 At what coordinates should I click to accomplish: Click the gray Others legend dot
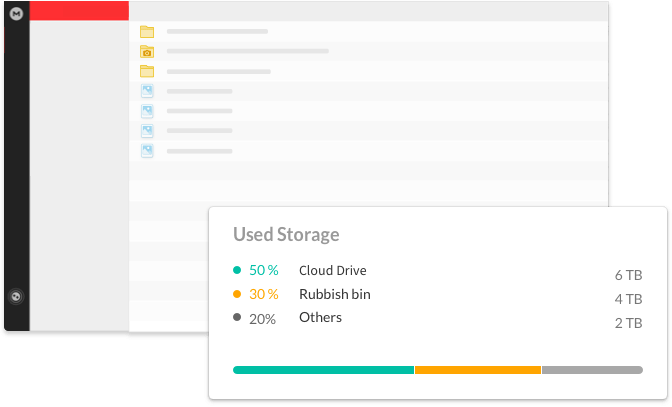[x=237, y=318]
